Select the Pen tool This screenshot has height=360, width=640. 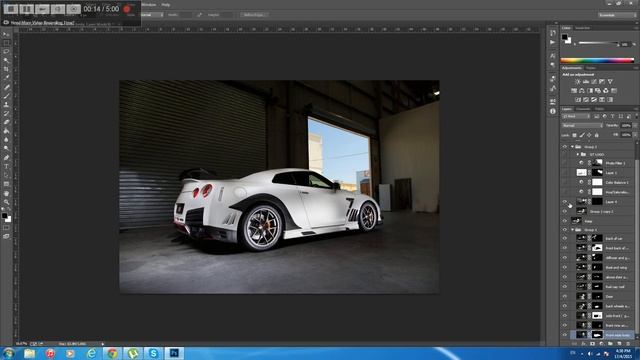pyautogui.click(x=6, y=158)
